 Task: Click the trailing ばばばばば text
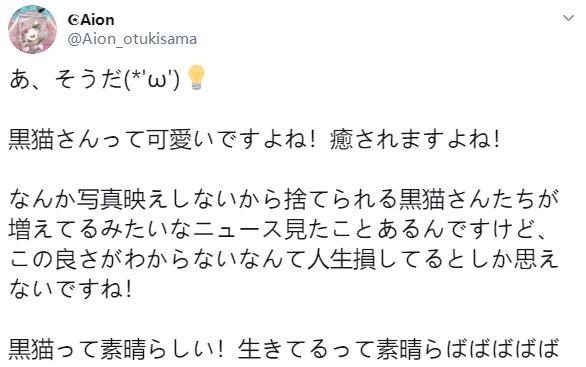(x=500, y=349)
